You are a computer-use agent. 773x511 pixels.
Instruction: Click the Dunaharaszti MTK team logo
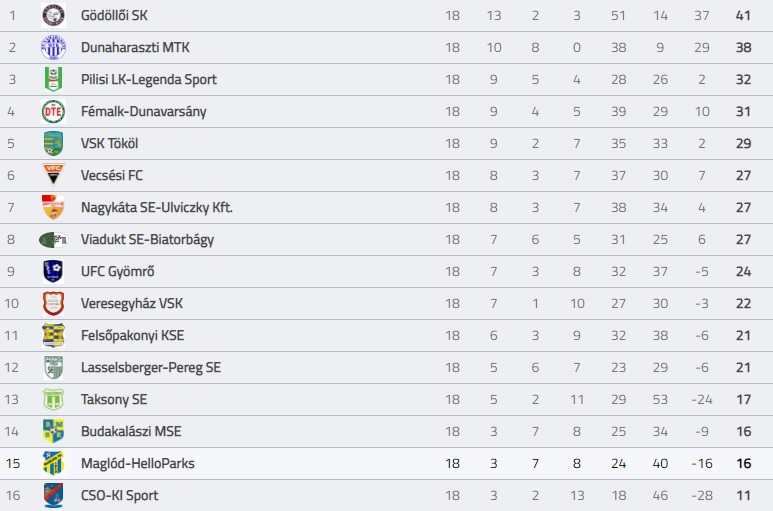coord(53,47)
